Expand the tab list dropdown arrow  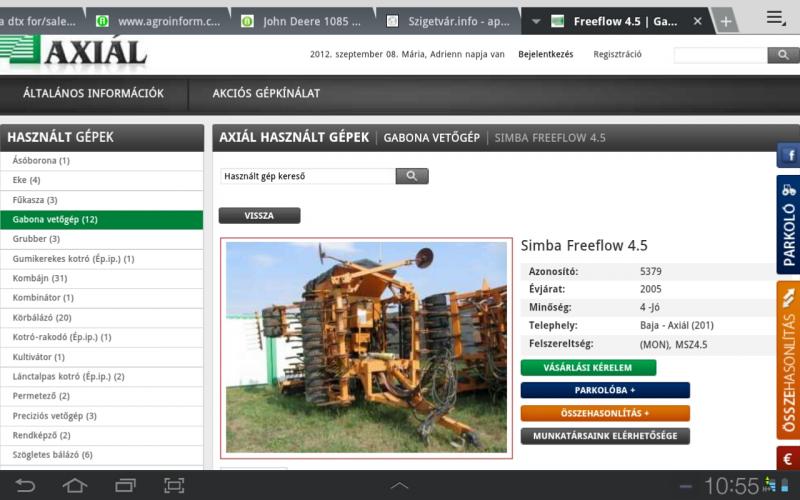(x=536, y=21)
